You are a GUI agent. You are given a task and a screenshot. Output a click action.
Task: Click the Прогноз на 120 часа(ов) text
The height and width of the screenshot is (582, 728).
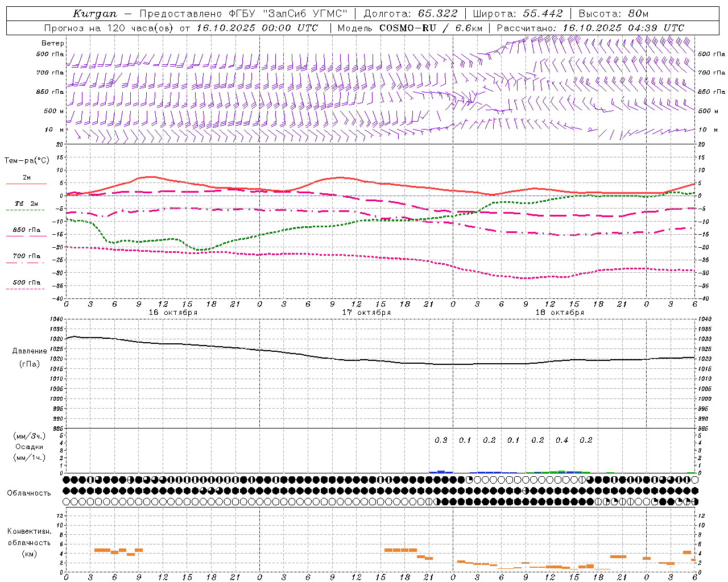click(109, 28)
